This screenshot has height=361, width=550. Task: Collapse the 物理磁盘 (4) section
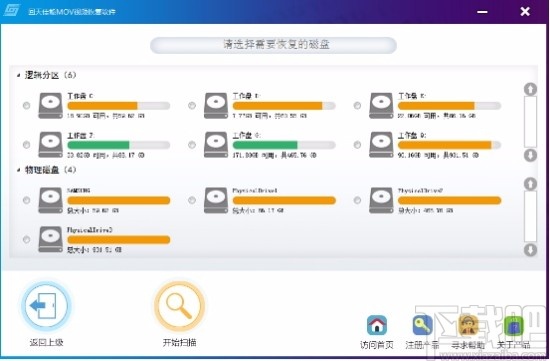tap(19, 170)
